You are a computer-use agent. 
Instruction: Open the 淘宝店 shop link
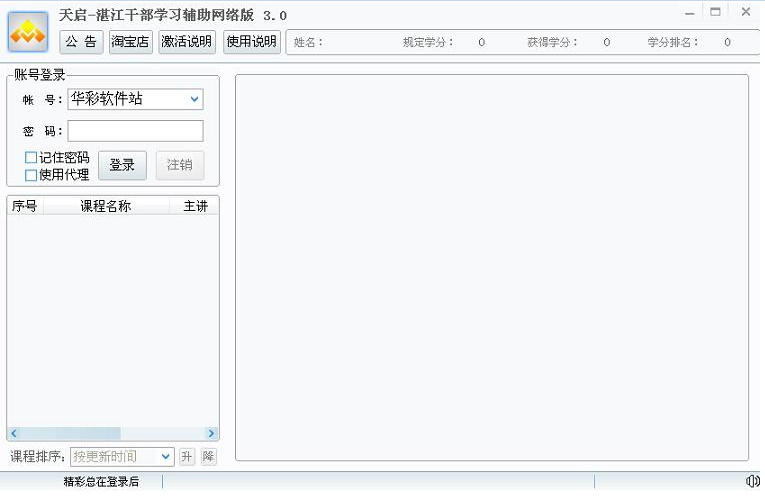click(x=131, y=42)
